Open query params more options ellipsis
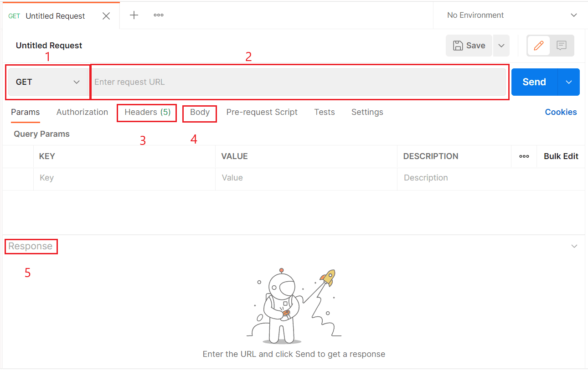Viewport: 588px width, 371px height. pyautogui.click(x=524, y=156)
